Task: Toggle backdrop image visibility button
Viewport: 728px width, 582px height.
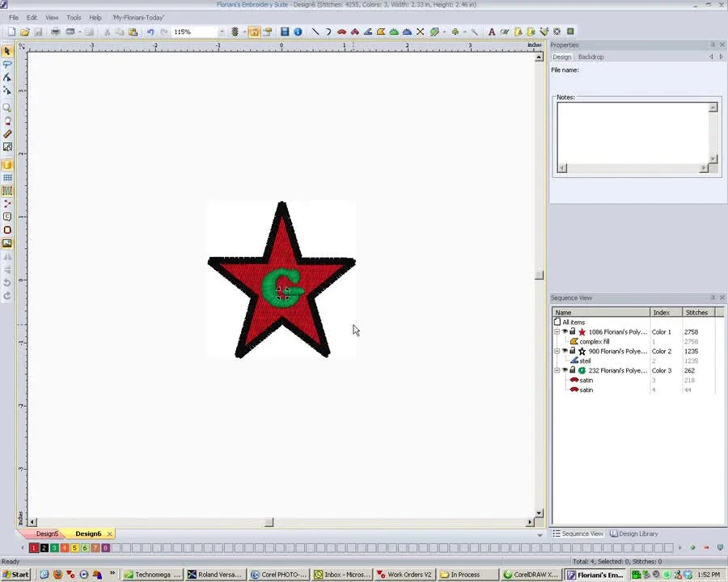Action: point(7,243)
